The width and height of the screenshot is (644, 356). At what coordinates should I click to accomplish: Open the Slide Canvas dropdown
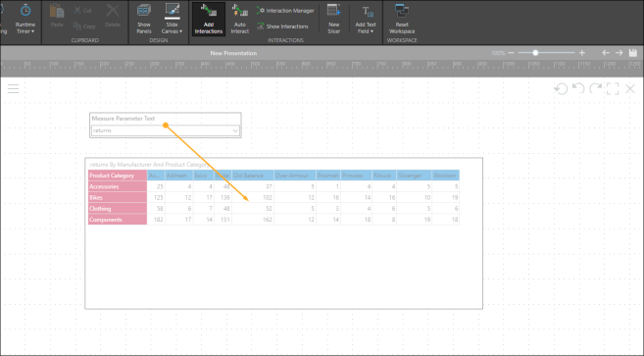point(172,19)
